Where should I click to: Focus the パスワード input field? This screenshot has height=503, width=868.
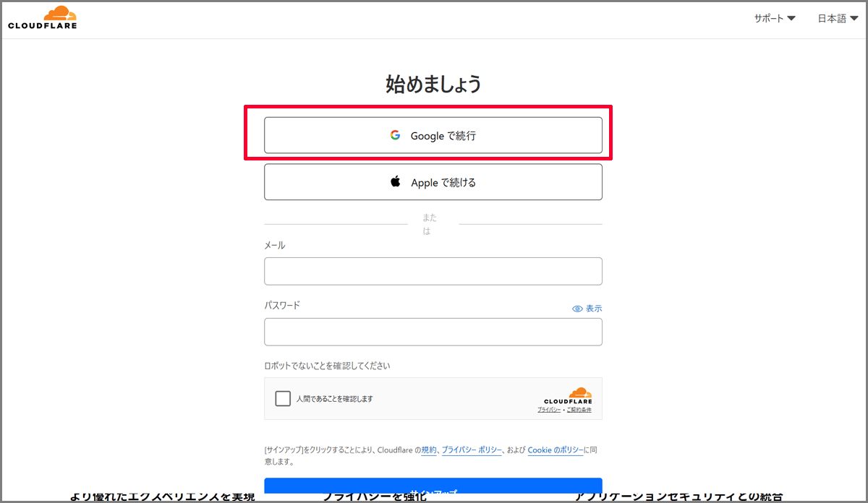click(x=433, y=332)
